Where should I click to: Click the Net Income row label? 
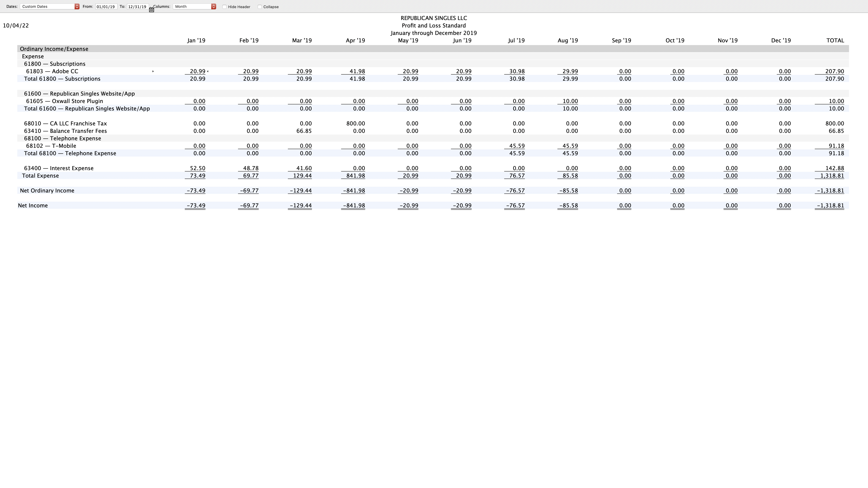(33, 205)
